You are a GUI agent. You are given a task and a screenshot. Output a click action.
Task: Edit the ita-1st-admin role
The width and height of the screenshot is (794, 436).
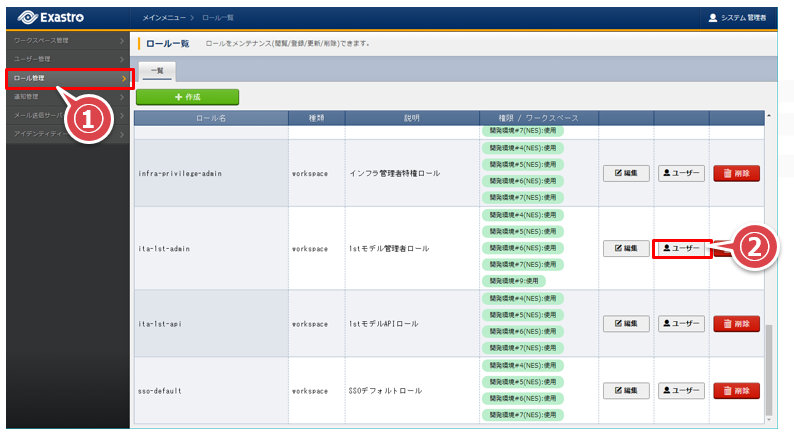tap(626, 248)
